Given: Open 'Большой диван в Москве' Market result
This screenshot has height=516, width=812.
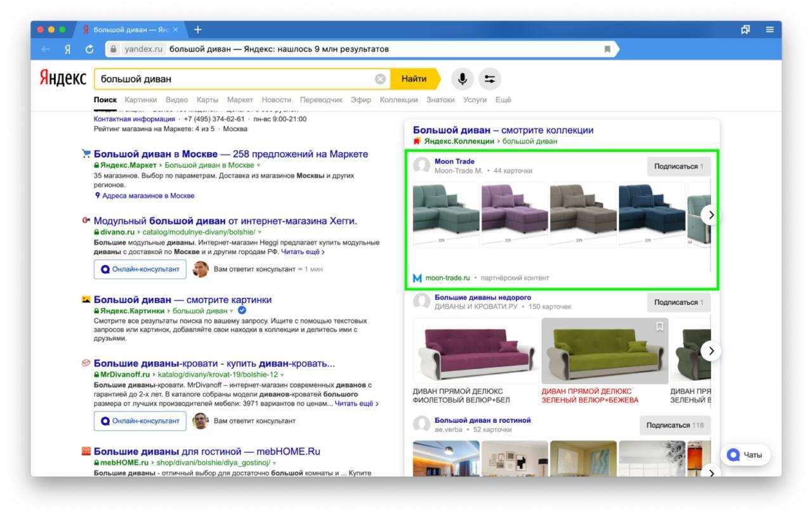Looking at the screenshot, I should pyautogui.click(x=231, y=154).
